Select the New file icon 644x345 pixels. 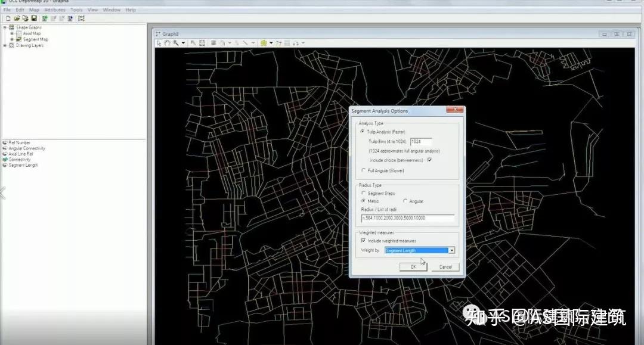(x=8, y=18)
